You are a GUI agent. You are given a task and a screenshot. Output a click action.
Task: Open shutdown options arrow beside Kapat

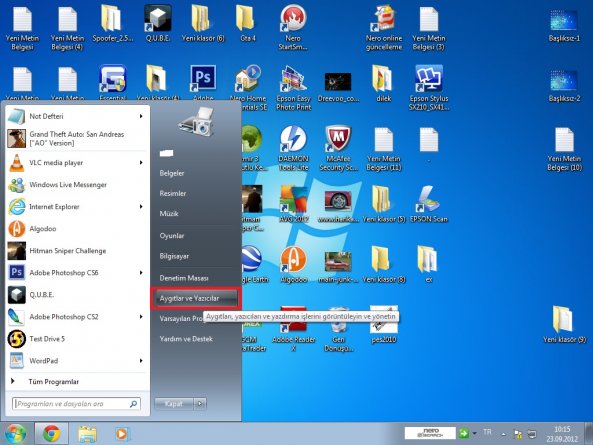pos(200,404)
